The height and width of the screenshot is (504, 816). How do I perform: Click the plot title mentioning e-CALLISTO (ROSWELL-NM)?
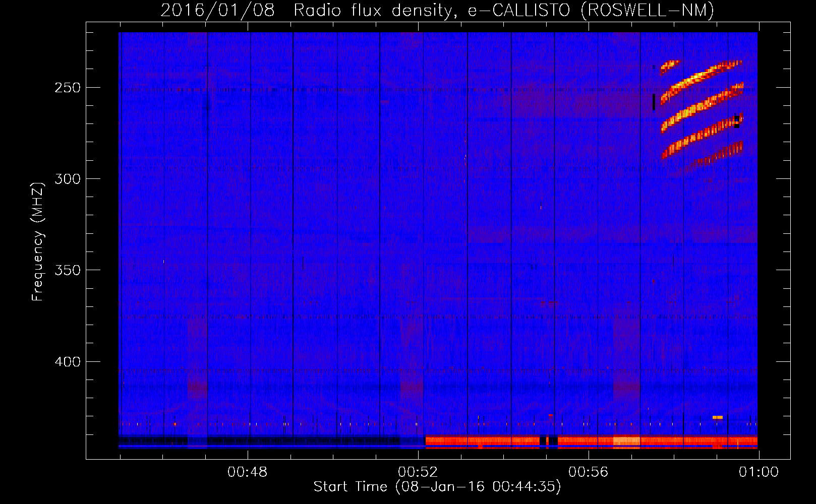coord(437,10)
